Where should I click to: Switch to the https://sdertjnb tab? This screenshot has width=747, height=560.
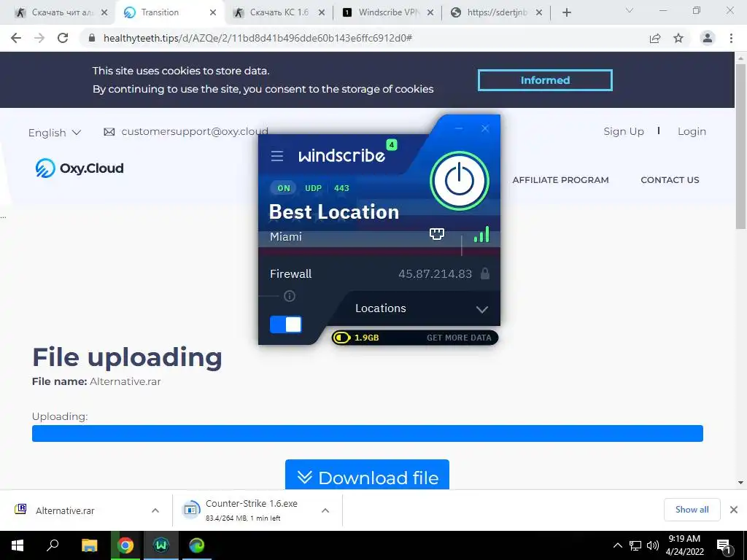point(498,12)
